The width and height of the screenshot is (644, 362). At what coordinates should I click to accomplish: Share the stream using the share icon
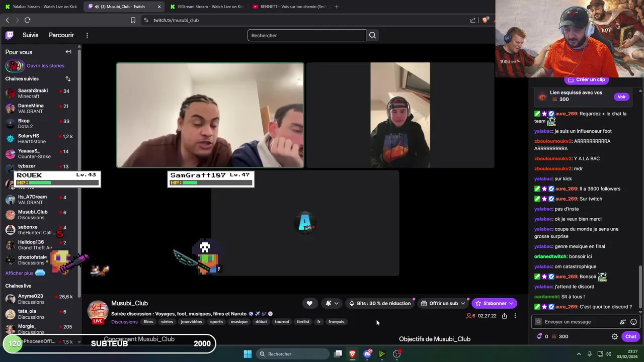[504, 316]
